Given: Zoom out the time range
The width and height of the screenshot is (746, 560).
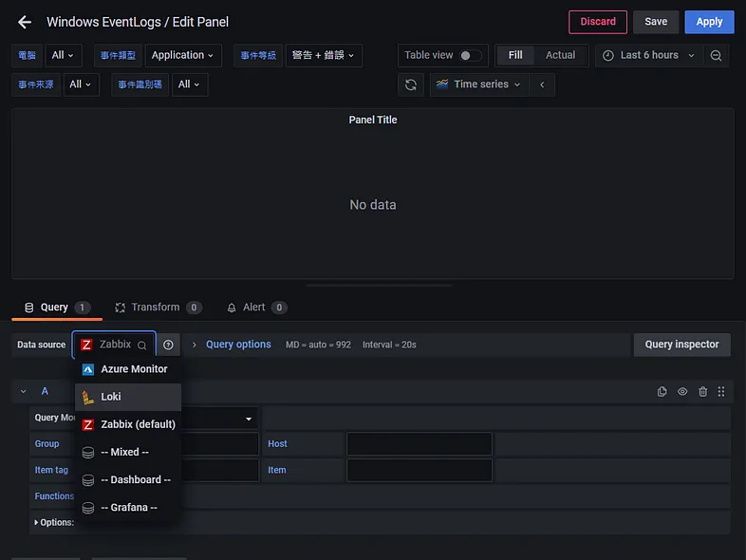Looking at the screenshot, I should [716, 56].
